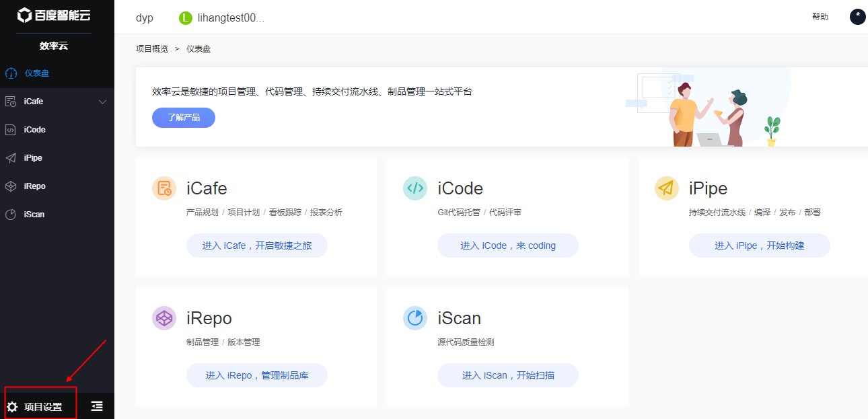This screenshot has width=868, height=419.
Task: Click the iCafe card heading
Action: point(207,188)
